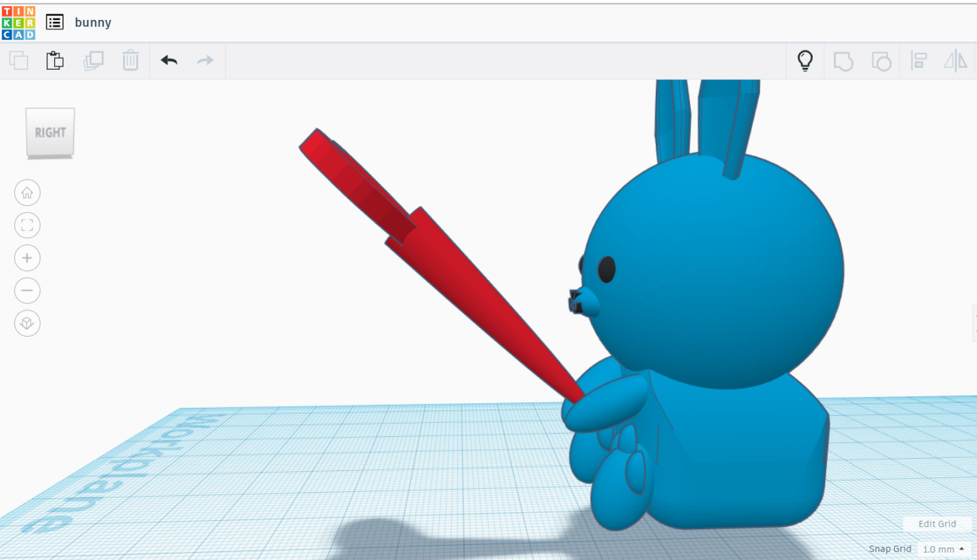This screenshot has height=560, width=977.
Task: Fit all shapes in view
Action: (27, 225)
